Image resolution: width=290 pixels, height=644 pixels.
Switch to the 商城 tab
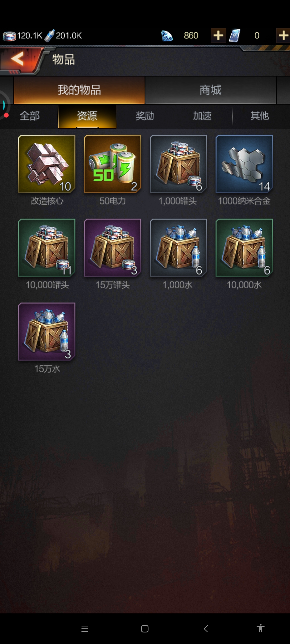click(x=210, y=90)
